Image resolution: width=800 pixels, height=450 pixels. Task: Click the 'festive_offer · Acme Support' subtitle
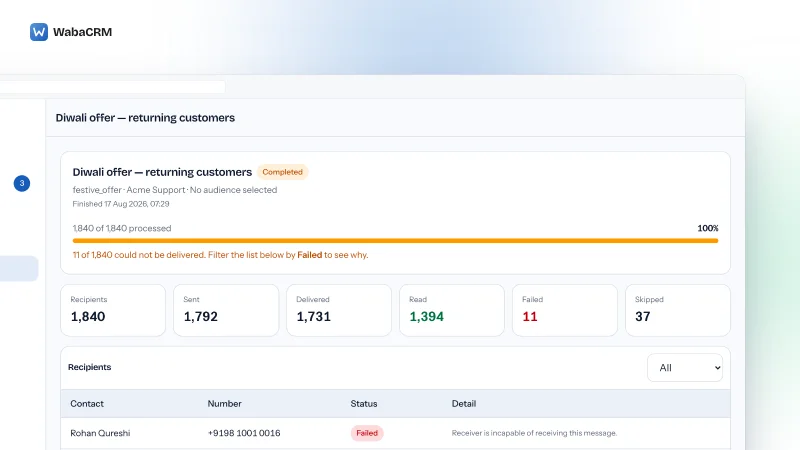point(174,190)
